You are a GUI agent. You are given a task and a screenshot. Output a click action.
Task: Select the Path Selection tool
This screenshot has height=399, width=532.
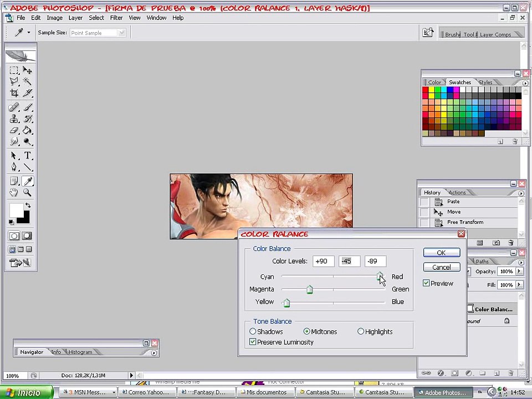point(14,155)
